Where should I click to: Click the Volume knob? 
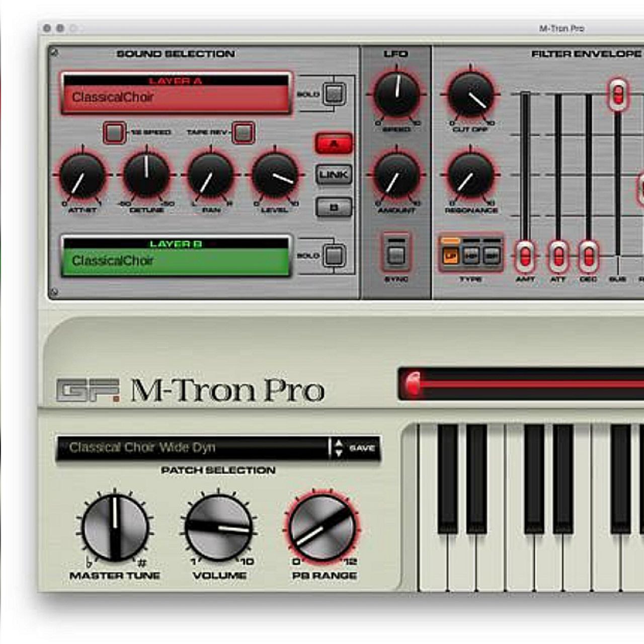[x=219, y=527]
